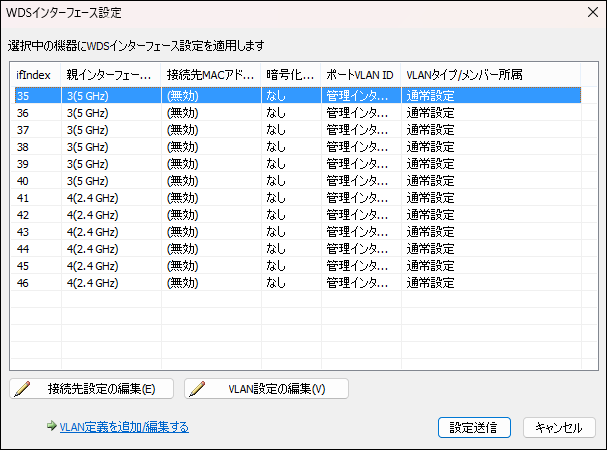Viewport: 607px width, 450px height.
Task: Click pencil icon on VLAN設定の編集 button
Action: click(200, 389)
